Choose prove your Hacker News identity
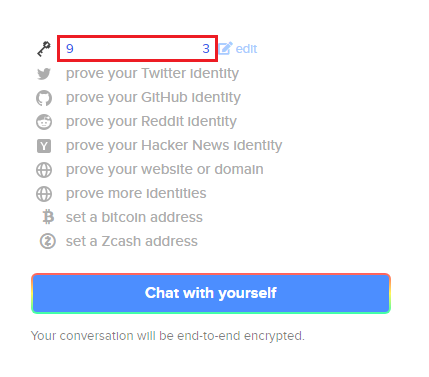The width and height of the screenshot is (429, 377). tap(174, 146)
